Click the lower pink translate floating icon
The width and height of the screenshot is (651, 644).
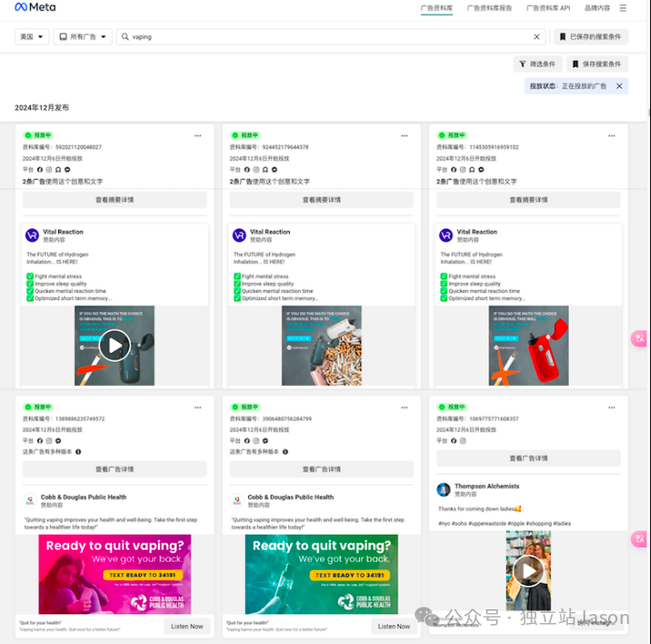(x=640, y=539)
